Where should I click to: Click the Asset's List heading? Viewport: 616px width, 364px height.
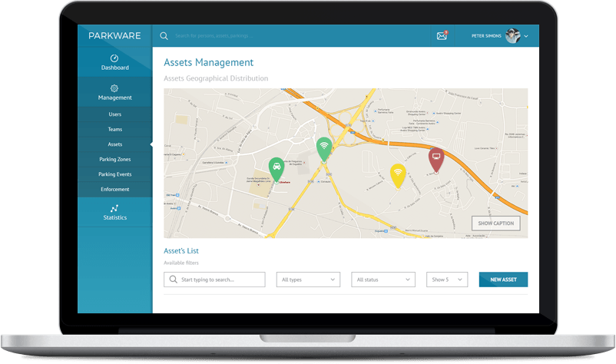[181, 250]
